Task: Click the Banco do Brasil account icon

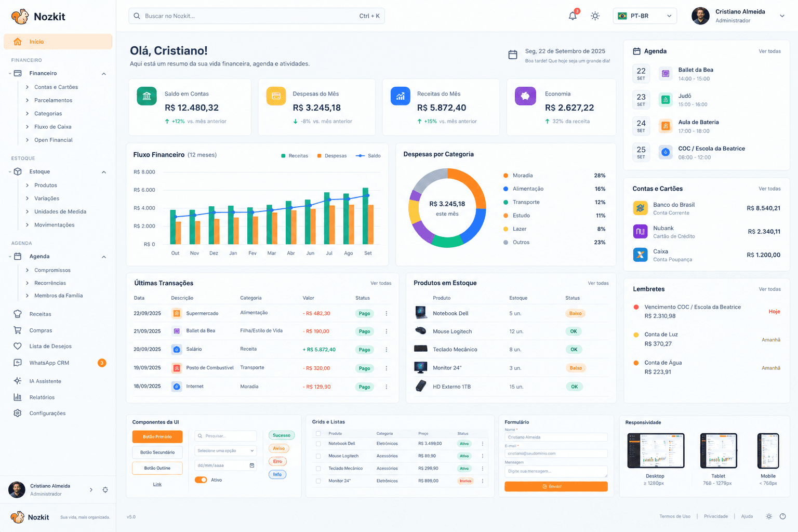Action: click(x=641, y=208)
